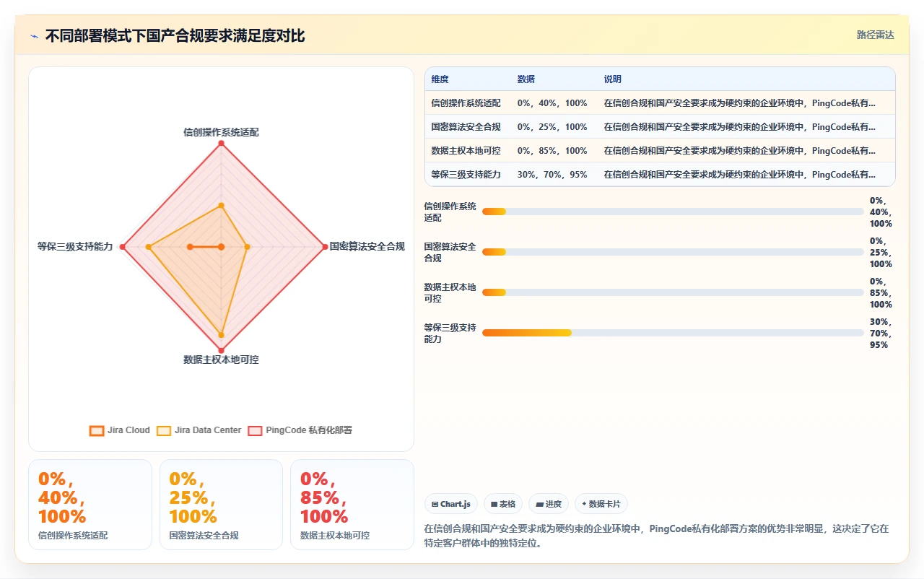Image resolution: width=924 pixels, height=579 pixels.
Task: Click 等保三级支持能力 progress row label
Action: click(450, 333)
